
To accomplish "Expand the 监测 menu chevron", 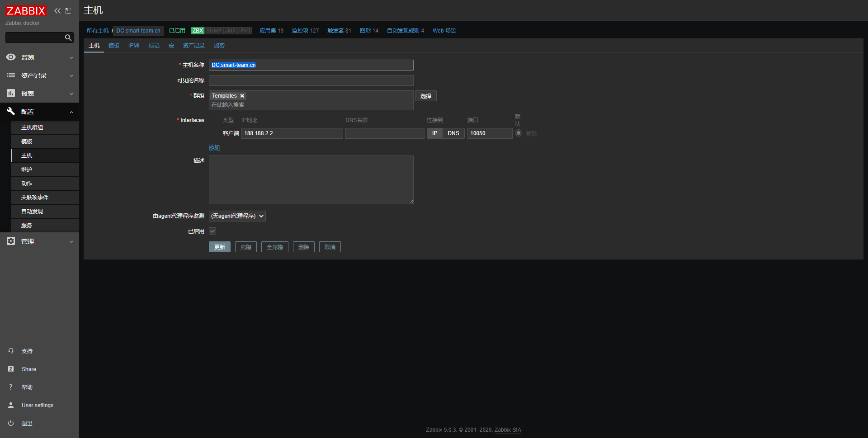I will (x=71, y=58).
